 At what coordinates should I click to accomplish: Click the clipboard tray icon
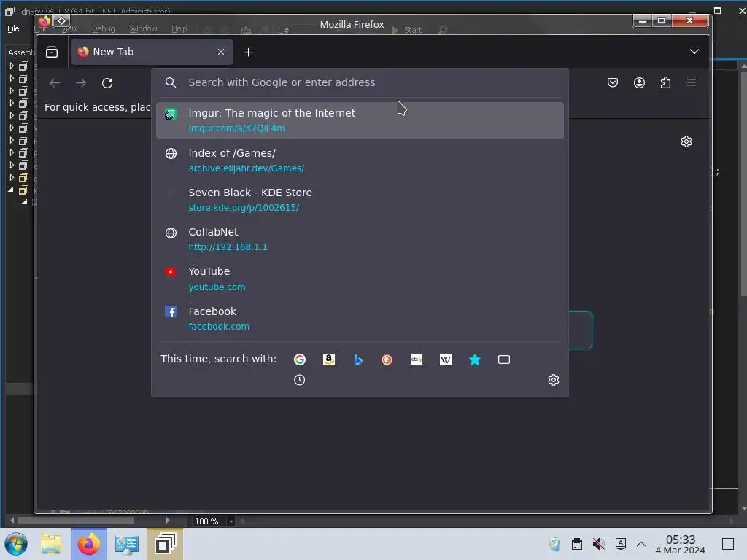(x=576, y=544)
